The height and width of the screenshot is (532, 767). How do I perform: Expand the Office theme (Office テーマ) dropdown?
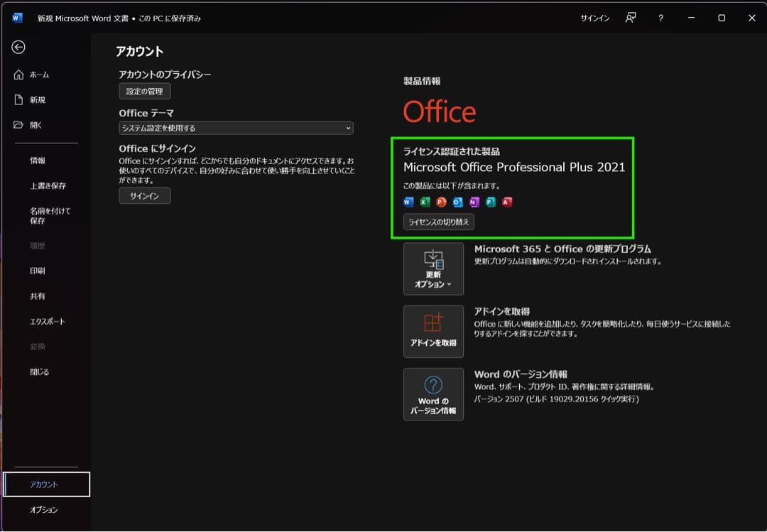pos(236,129)
